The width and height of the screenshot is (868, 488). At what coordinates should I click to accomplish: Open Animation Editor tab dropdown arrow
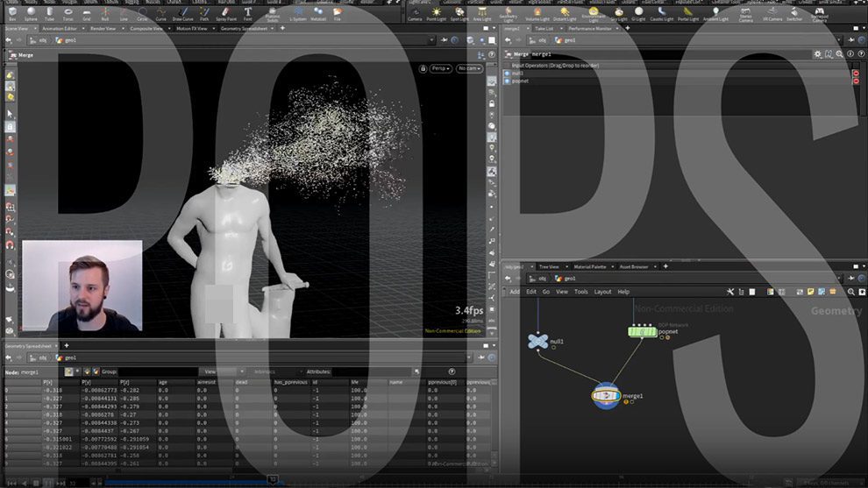click(83, 28)
